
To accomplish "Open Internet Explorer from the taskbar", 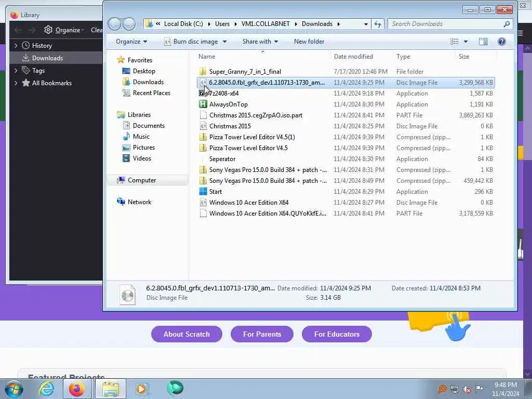I will coord(46,389).
